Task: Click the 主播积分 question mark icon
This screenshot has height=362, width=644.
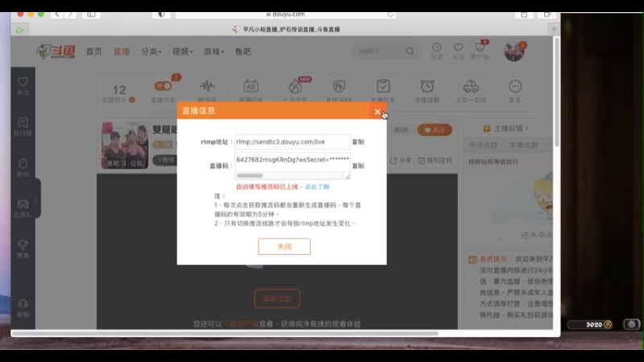Action: [132, 100]
